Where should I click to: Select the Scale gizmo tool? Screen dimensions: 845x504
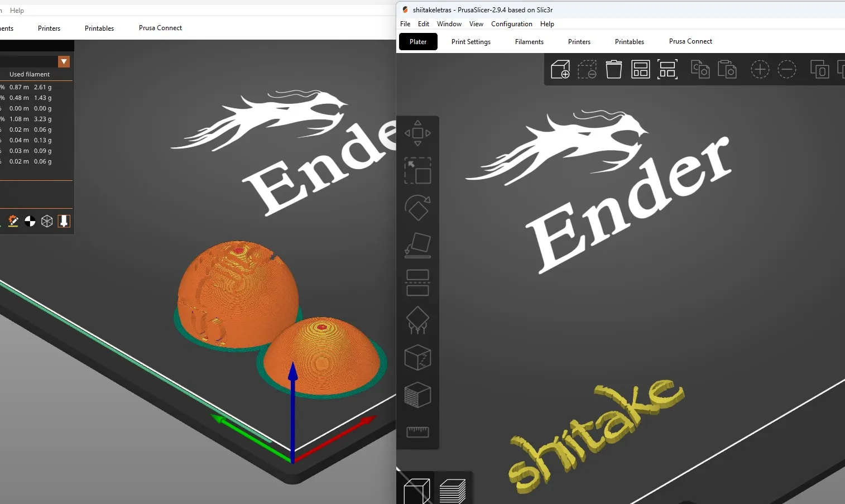coord(417,171)
